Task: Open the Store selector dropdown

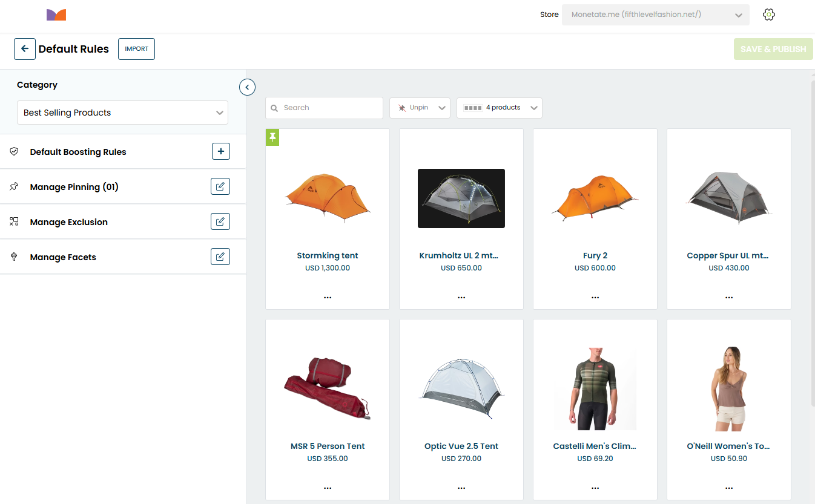Action: [x=656, y=15]
